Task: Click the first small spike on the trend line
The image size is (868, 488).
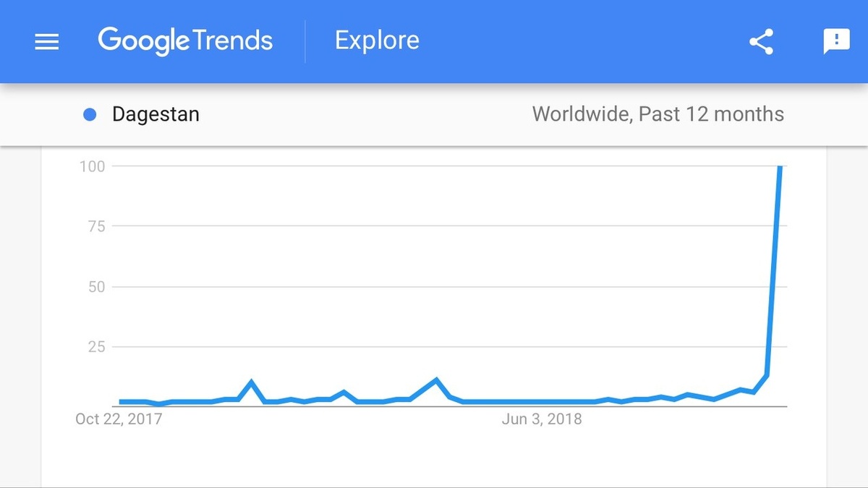Action: (x=251, y=382)
